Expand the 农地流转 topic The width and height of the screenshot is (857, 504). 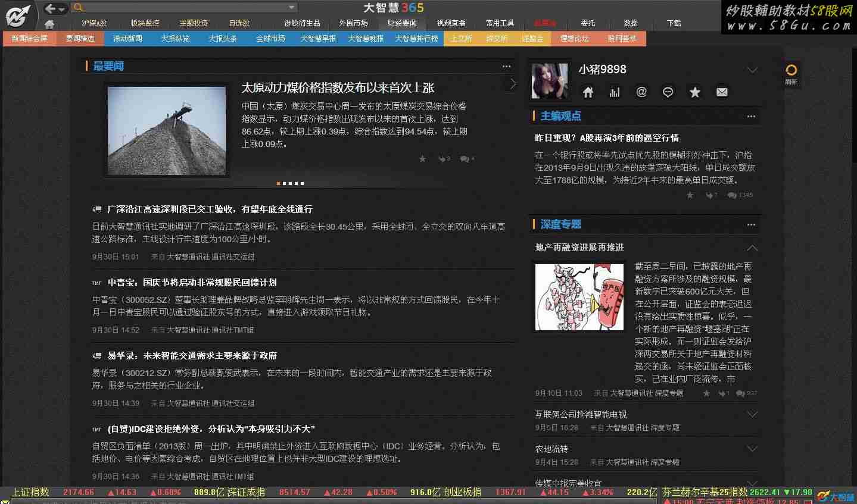point(752,449)
